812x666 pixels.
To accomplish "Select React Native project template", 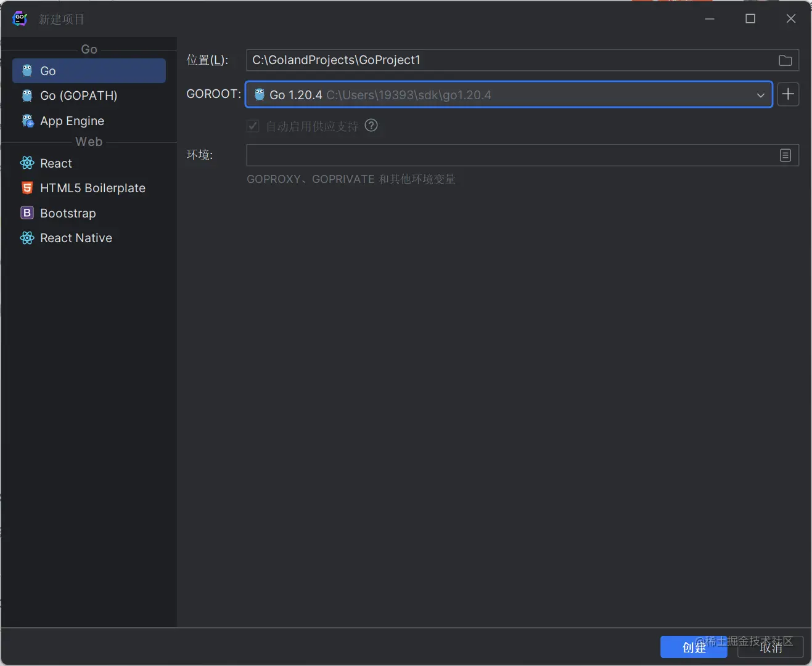I will coord(89,238).
